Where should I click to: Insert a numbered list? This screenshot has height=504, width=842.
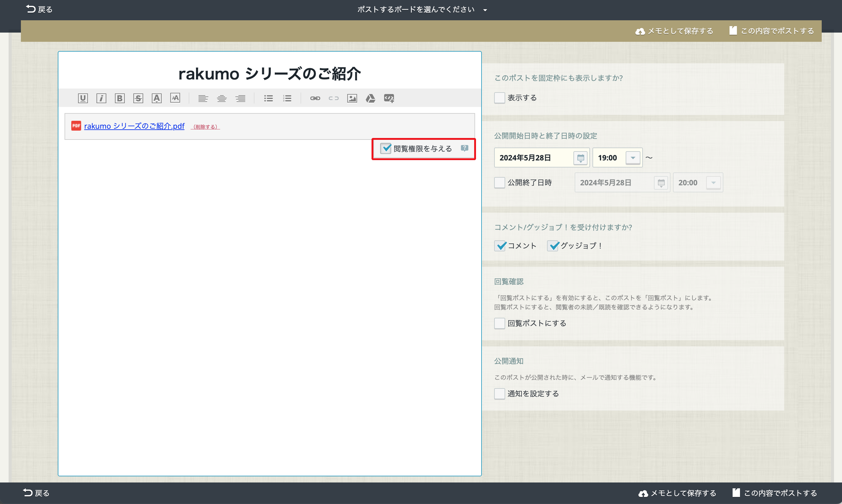(287, 98)
